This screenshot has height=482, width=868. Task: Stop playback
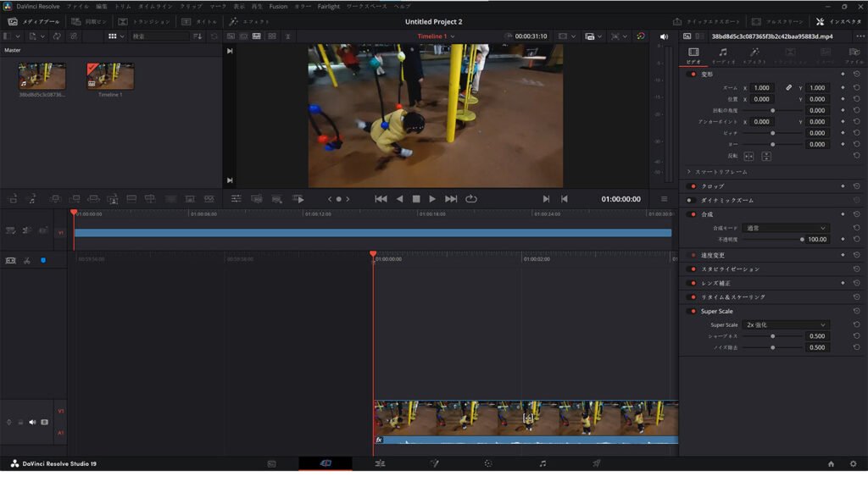[416, 199]
